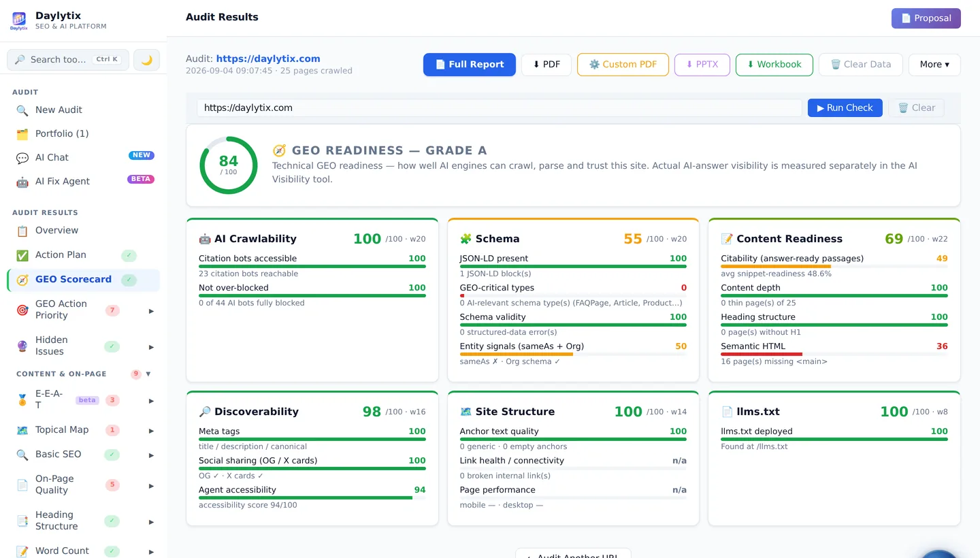This screenshot has height=558, width=980.
Task: Click the URL input field
Action: [500, 108]
